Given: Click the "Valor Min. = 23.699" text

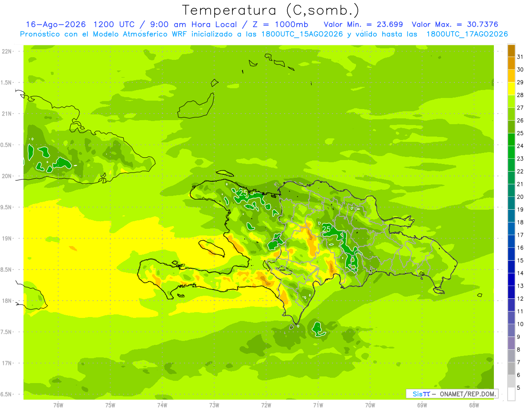Looking at the screenshot, I should click(363, 24).
